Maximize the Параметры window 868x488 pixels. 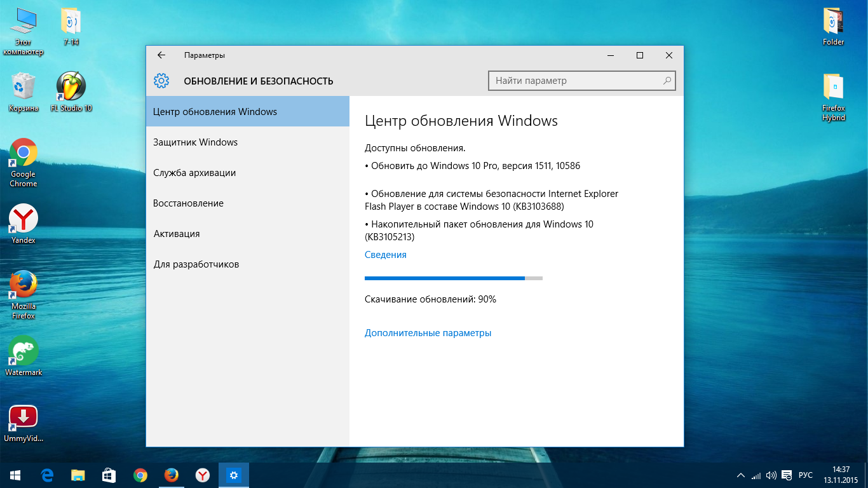tap(640, 55)
